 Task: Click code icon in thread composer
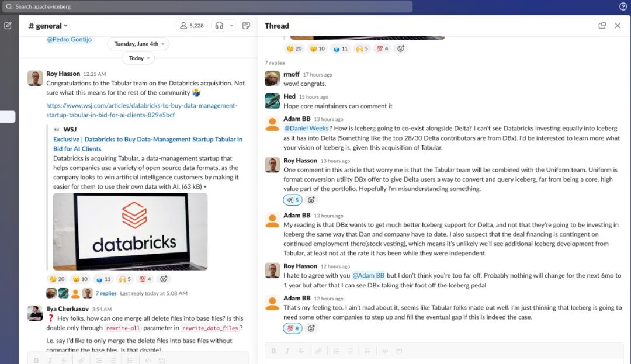tap(385, 351)
